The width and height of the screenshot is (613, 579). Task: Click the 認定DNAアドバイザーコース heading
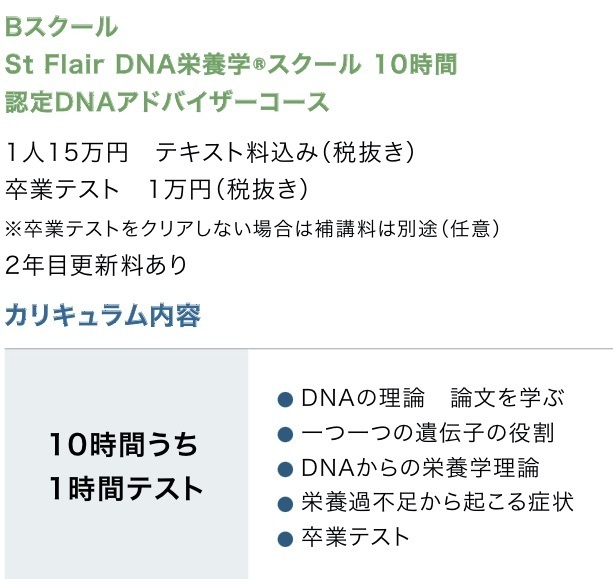167,102
